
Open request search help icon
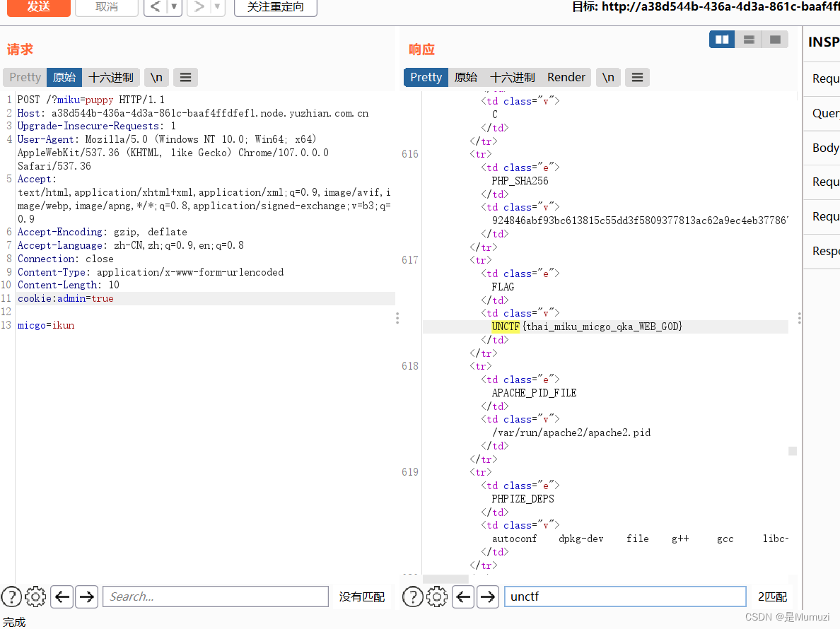point(11,596)
